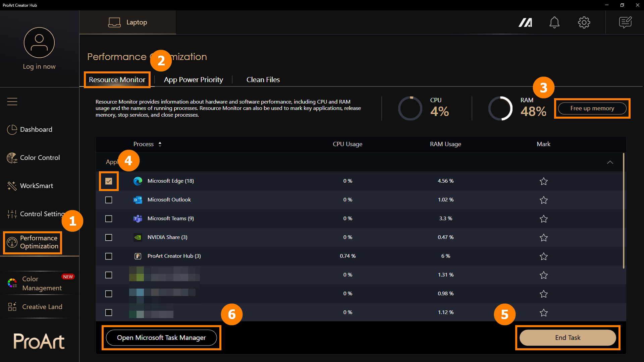Screen dimensions: 644x362
Task: Click star in the 0.98 % RAM row
Action: (544, 294)
